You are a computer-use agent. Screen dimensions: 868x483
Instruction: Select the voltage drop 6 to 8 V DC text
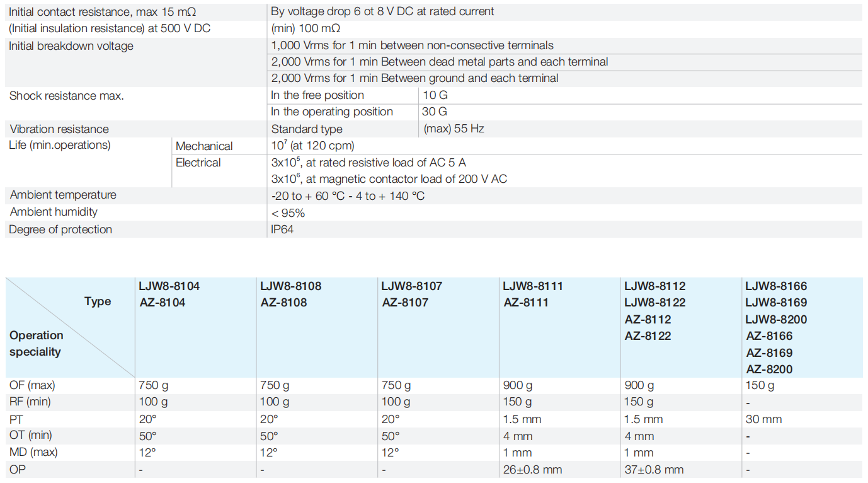pos(382,11)
